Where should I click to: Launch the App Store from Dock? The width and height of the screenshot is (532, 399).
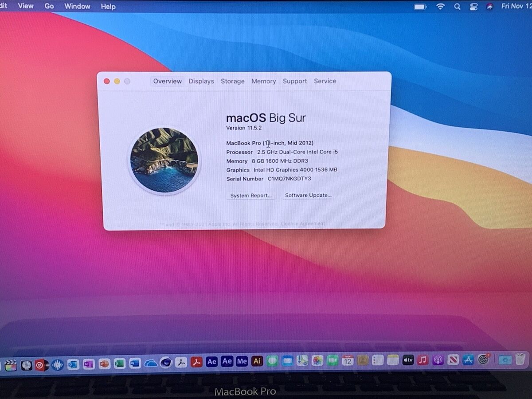468,360
